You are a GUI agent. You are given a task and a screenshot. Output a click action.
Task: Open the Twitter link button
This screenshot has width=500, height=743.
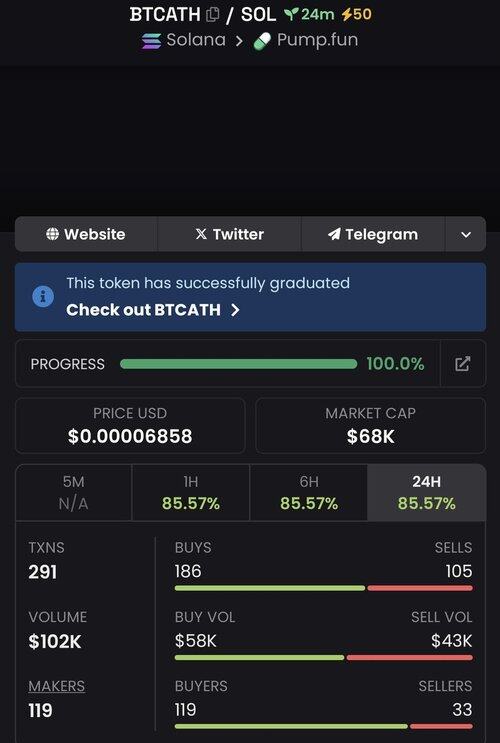tap(229, 234)
